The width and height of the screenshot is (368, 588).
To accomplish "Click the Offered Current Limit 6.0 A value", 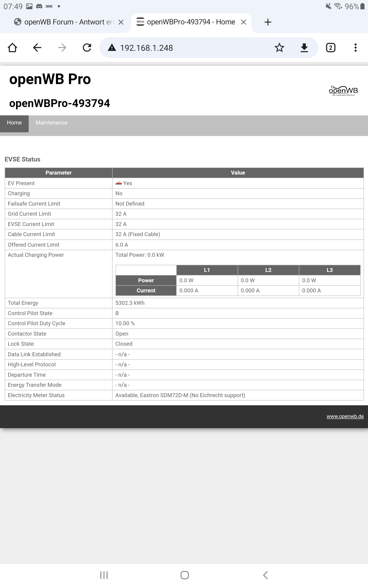I will (122, 245).
